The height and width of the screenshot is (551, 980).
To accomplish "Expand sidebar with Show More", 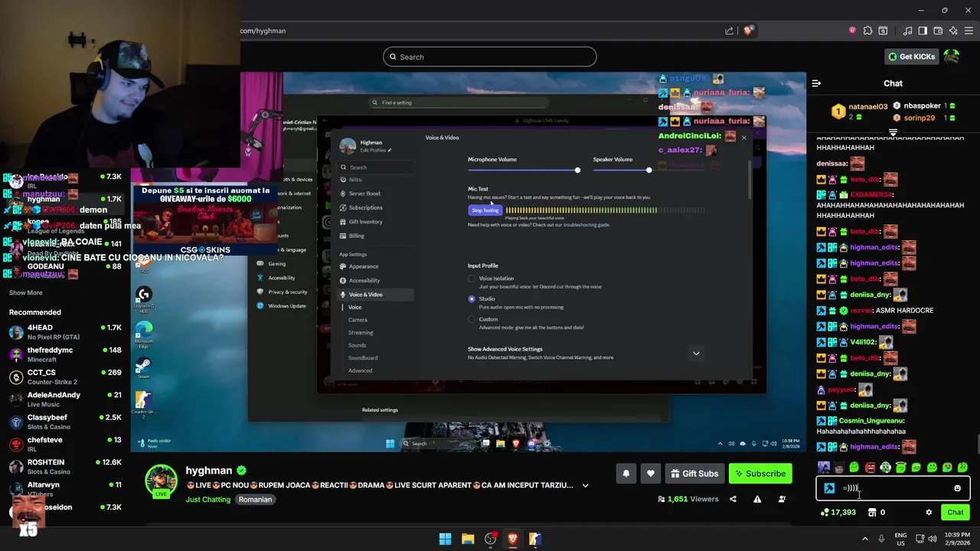I will [x=25, y=292].
